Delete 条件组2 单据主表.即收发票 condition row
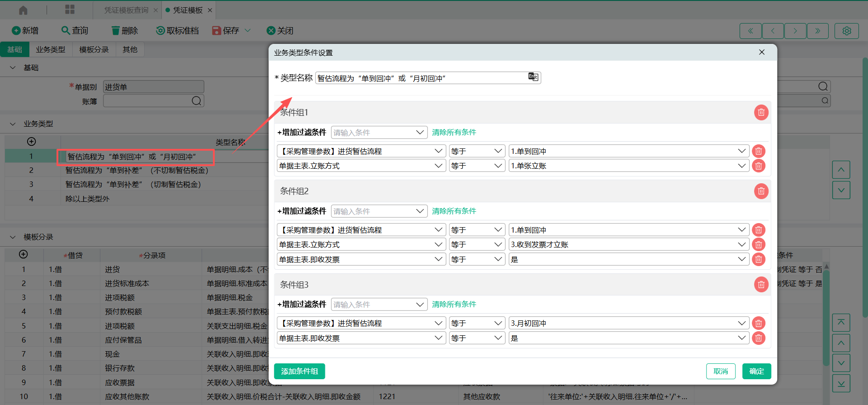 (759, 259)
